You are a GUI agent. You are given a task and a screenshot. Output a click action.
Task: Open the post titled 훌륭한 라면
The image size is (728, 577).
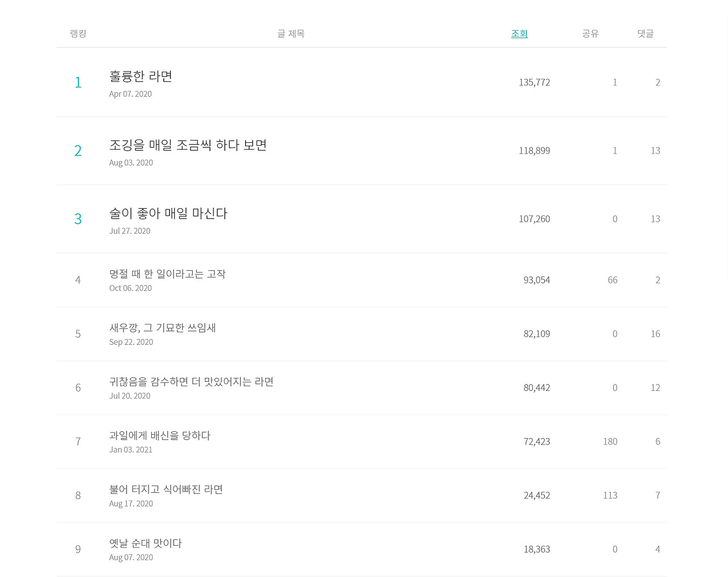pyautogui.click(x=140, y=76)
